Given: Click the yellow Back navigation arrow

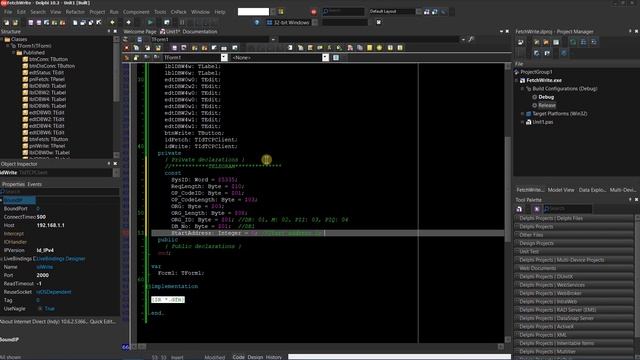Looking at the screenshot, I should click(x=113, y=22).
